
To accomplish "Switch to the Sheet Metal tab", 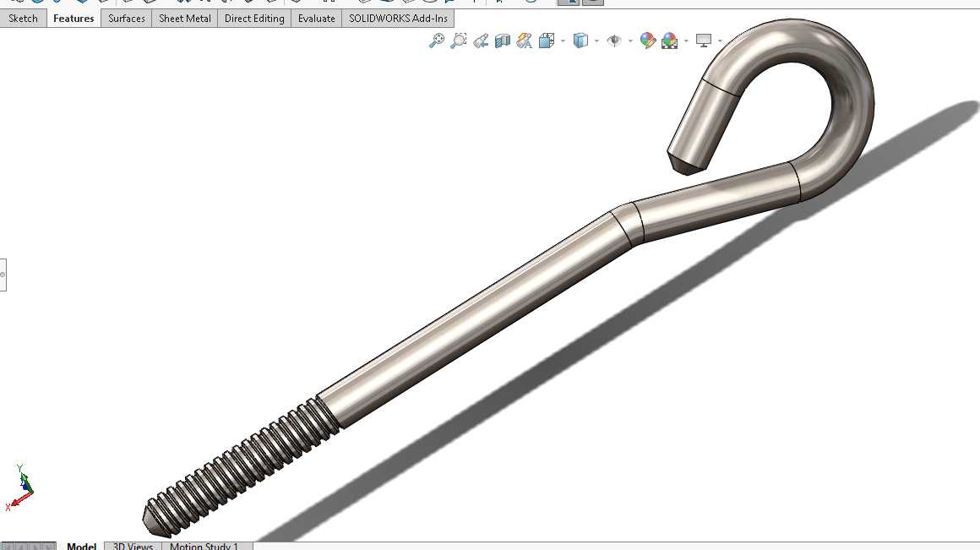I will [185, 18].
